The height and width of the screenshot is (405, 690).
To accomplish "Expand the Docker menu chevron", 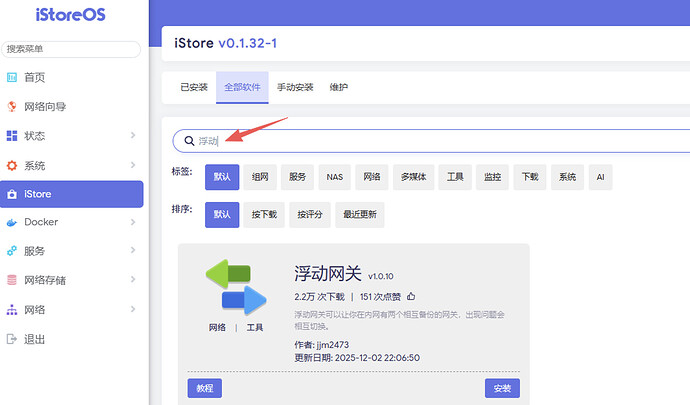I will (133, 222).
